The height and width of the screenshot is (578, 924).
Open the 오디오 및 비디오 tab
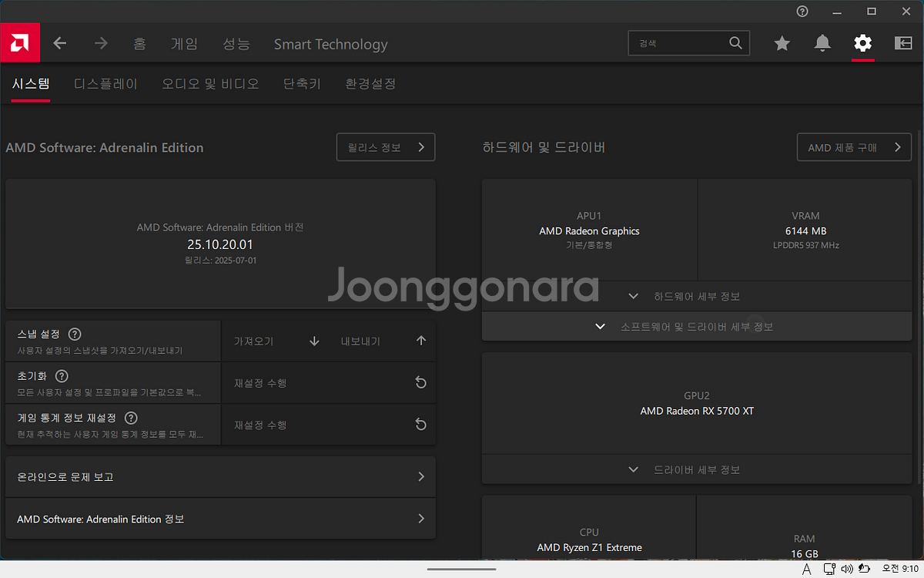210,84
